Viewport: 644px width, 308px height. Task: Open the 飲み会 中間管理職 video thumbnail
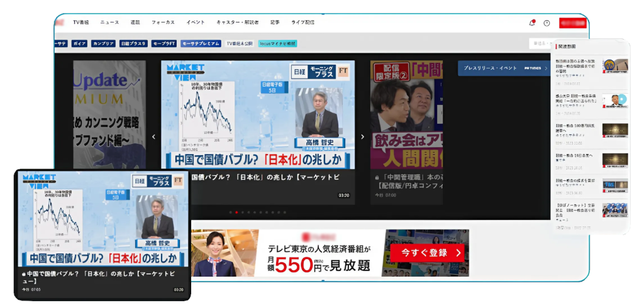pyautogui.click(x=407, y=114)
